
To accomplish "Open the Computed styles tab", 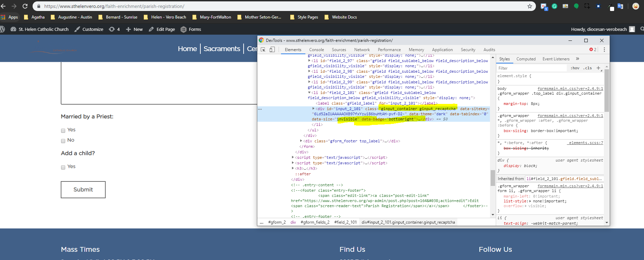I will [526, 59].
